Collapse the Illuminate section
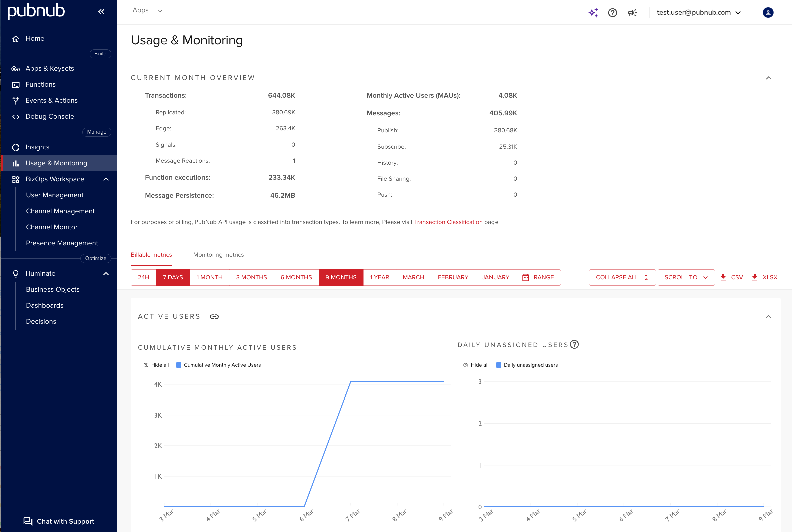Screen dimensions: 792x532 [x=106, y=273]
